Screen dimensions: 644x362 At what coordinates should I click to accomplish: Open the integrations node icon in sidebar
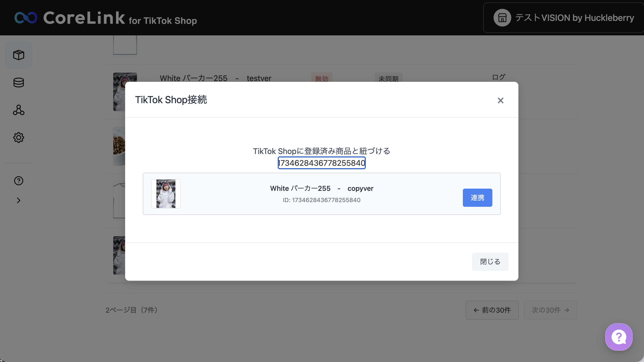pos(18,110)
